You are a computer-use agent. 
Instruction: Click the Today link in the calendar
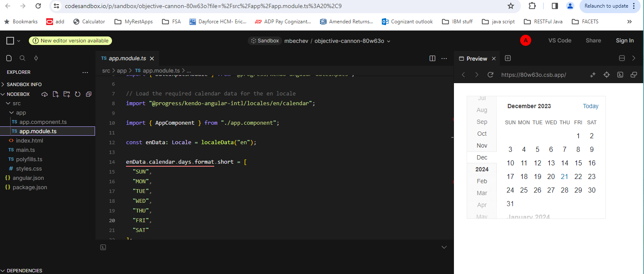[x=591, y=106]
